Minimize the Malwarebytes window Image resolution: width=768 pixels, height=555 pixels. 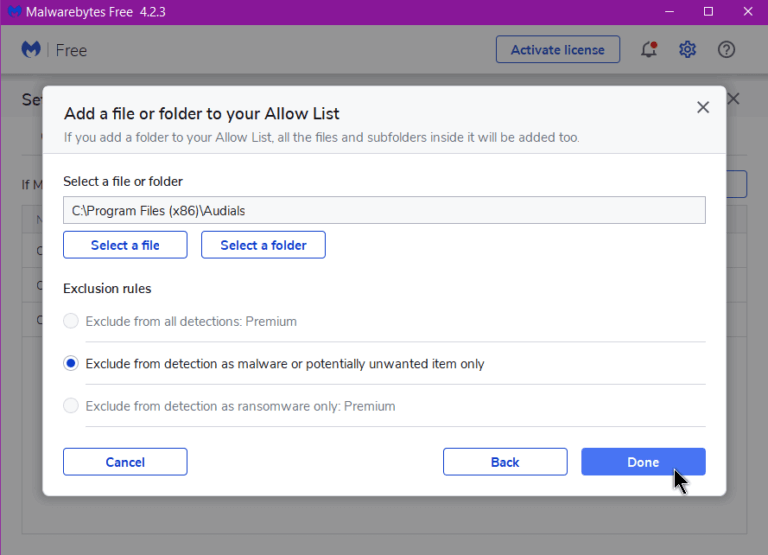(x=670, y=12)
